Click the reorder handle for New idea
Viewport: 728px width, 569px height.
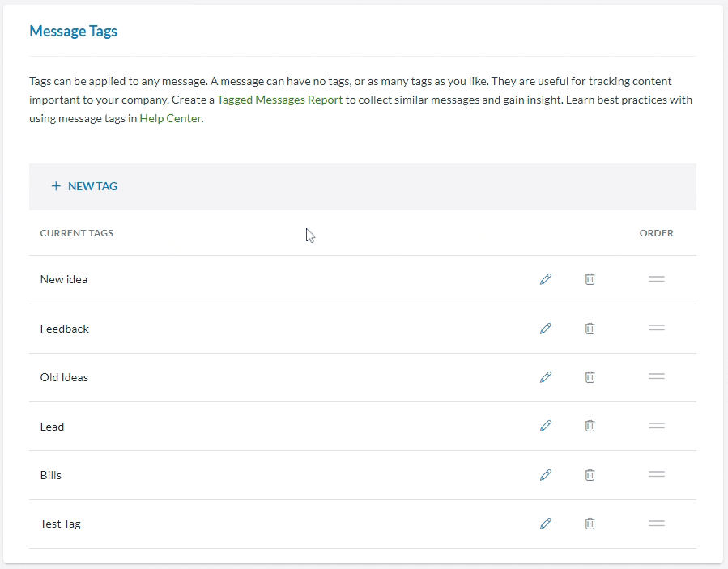coord(656,279)
